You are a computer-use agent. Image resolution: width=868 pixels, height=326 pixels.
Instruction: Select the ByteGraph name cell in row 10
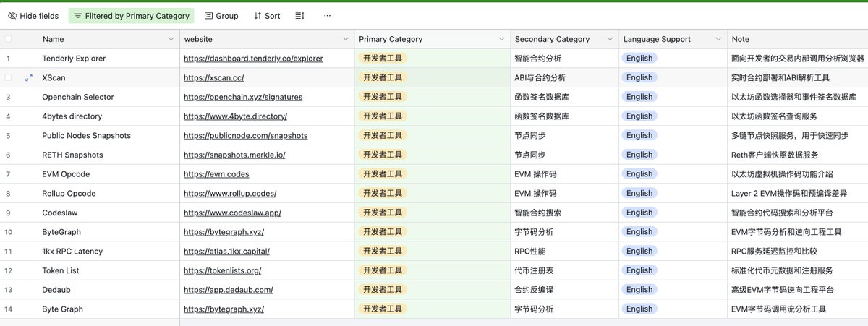tap(109, 232)
